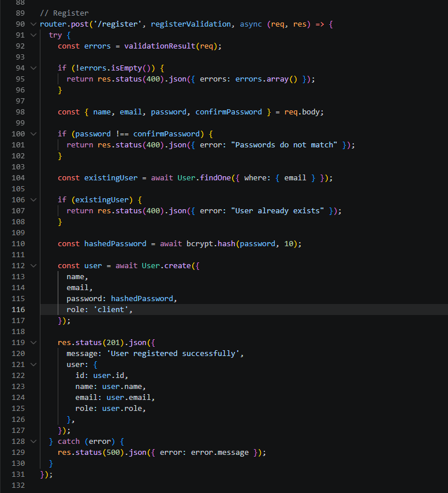Image resolution: width=448 pixels, height=493 pixels.
Task: Collapse the router.post block at line 90
Action: (x=33, y=24)
